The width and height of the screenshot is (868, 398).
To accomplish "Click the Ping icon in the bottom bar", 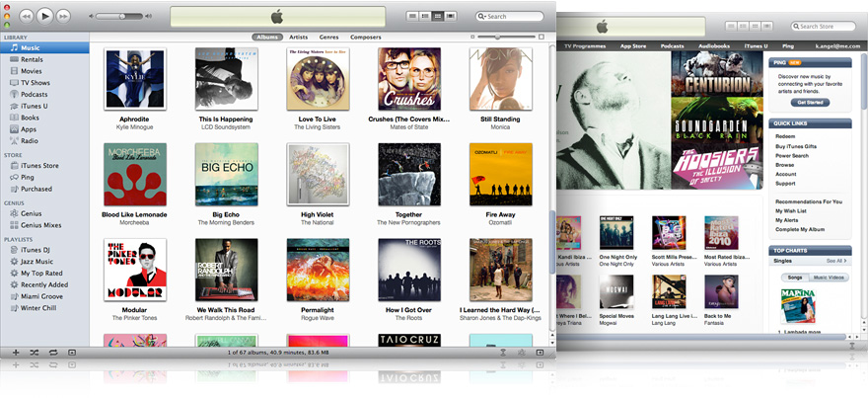I will click(503, 352).
